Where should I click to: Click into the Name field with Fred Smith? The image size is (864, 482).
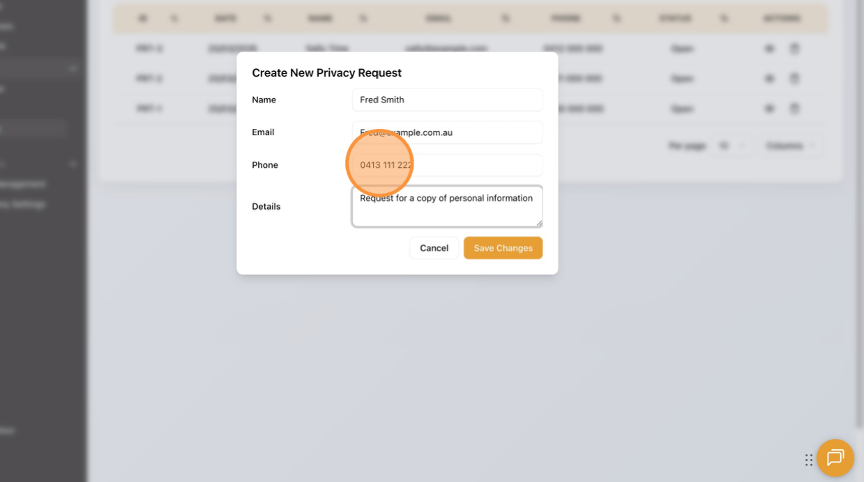(x=447, y=100)
